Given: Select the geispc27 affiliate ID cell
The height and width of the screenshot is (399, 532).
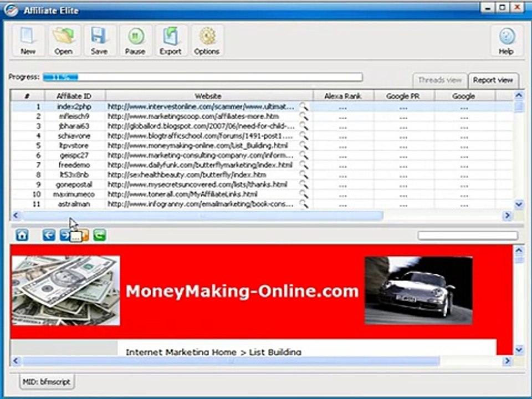Looking at the screenshot, I should pos(74,155).
